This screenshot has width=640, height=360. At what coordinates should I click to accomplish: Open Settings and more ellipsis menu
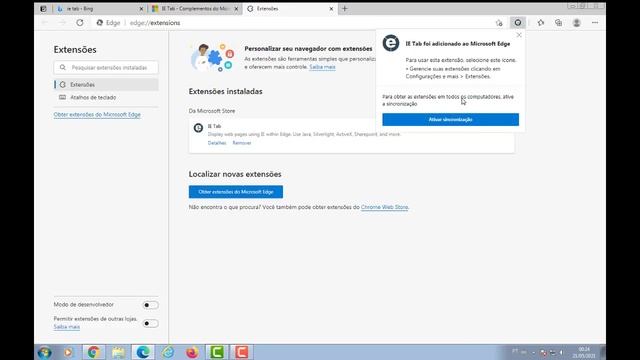[595, 23]
